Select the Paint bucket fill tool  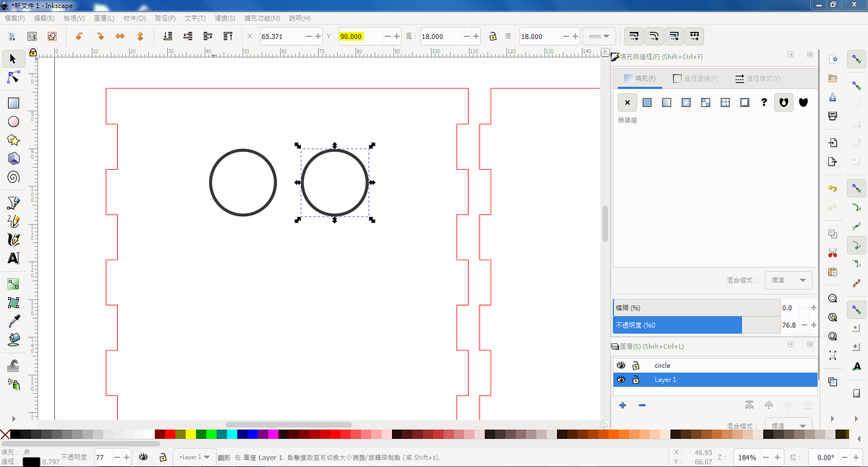tap(13, 339)
